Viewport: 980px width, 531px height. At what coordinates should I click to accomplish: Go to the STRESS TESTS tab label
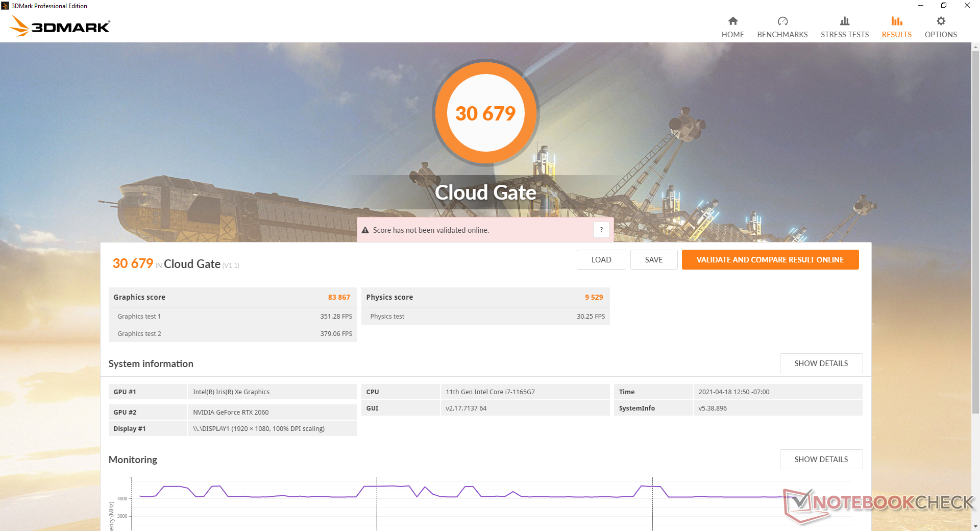tap(844, 35)
